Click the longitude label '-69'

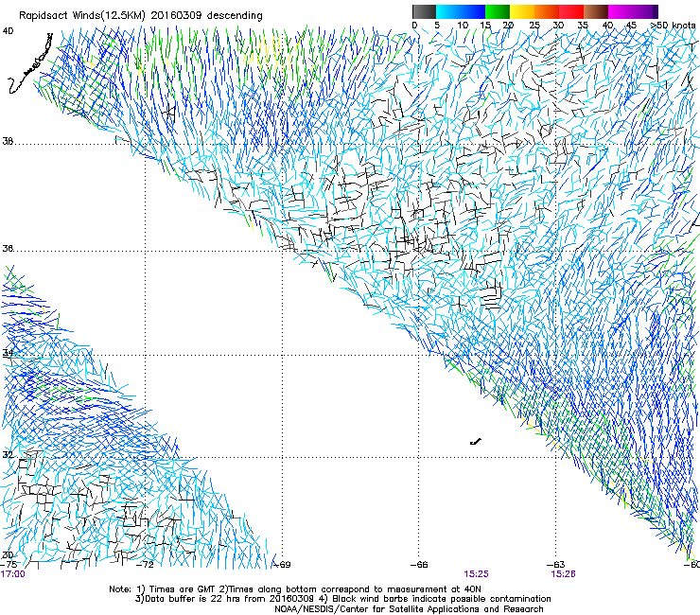(283, 565)
